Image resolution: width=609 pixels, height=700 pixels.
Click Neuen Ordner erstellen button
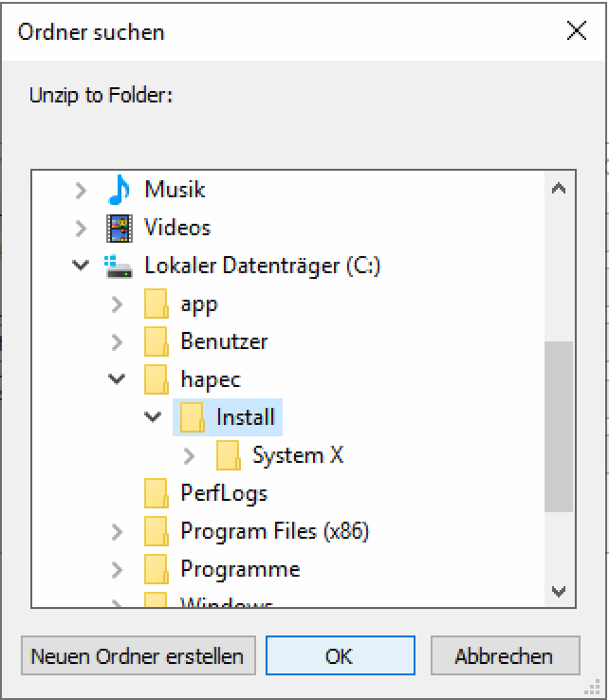coord(138,656)
